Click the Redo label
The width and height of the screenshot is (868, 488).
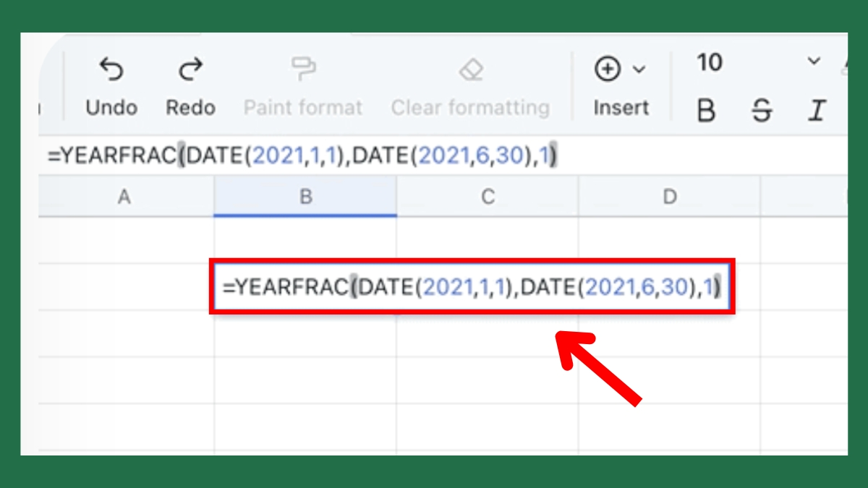click(x=191, y=108)
